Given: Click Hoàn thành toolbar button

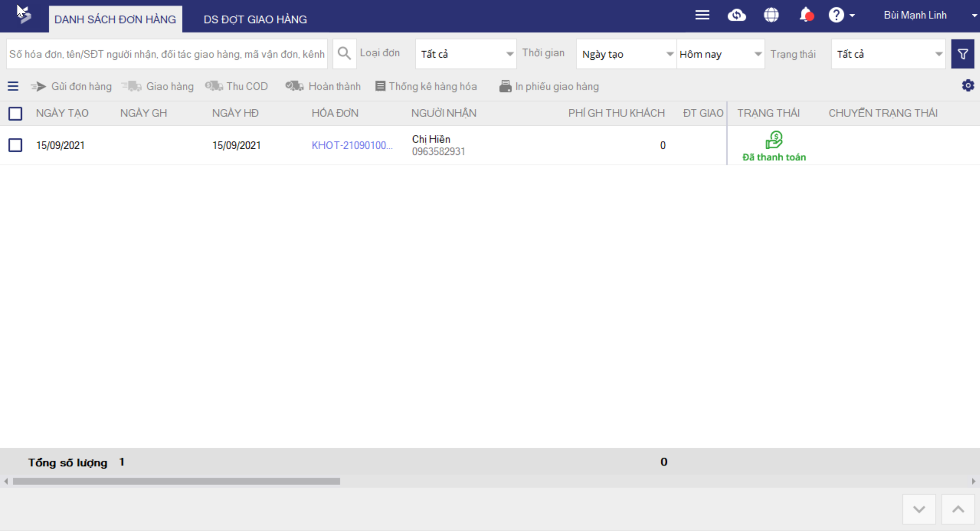Looking at the screenshot, I should pos(323,86).
